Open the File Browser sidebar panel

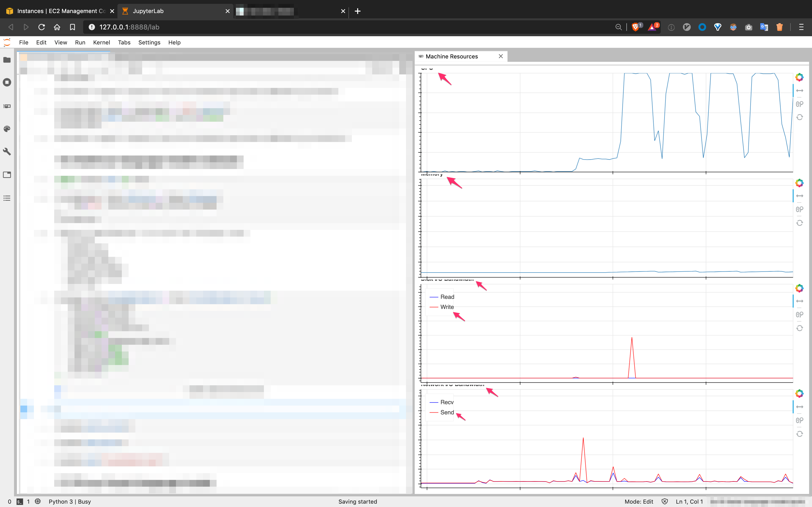click(x=7, y=60)
